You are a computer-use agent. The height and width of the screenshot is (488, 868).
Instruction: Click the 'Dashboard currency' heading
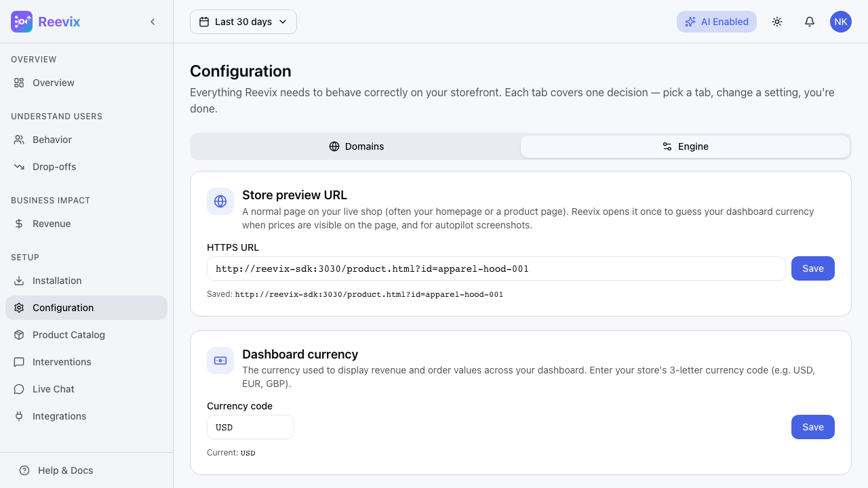pos(300,354)
